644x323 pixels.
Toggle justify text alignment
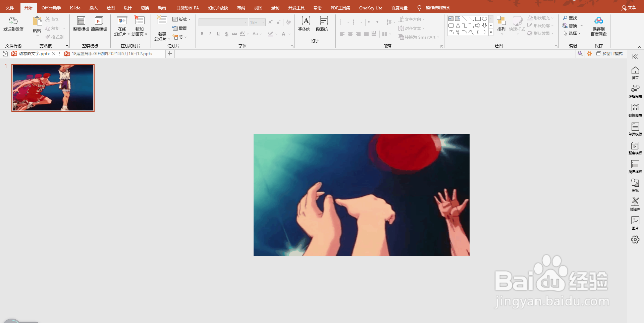coord(366,34)
